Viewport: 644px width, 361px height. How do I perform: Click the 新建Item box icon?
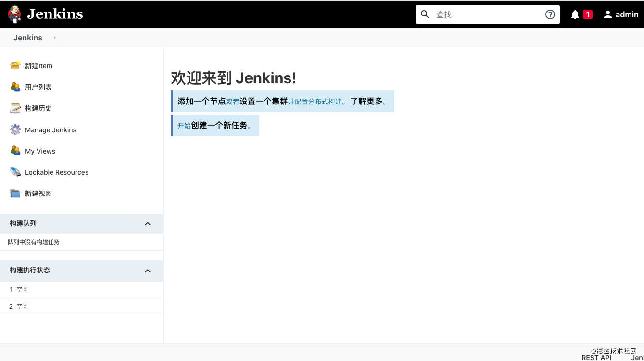click(15, 65)
